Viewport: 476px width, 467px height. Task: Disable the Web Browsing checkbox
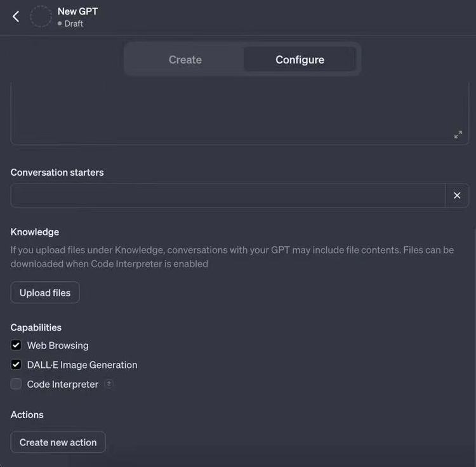coord(16,345)
